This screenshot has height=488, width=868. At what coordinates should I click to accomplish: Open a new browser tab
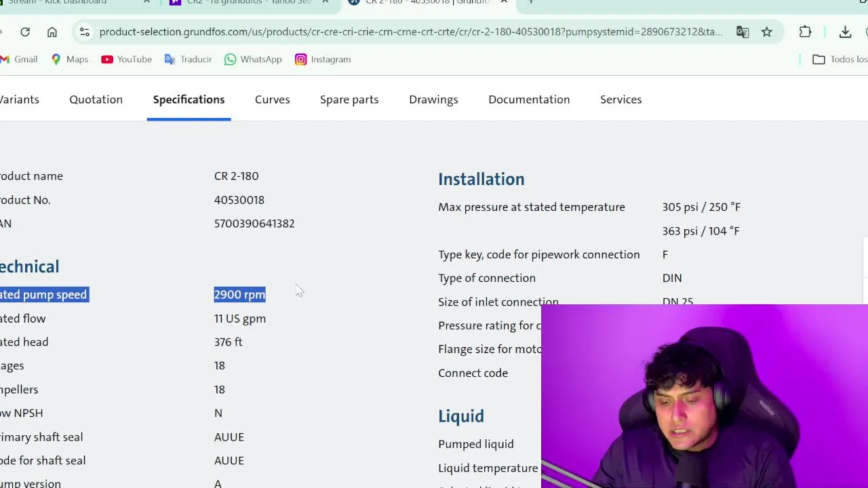click(531, 2)
